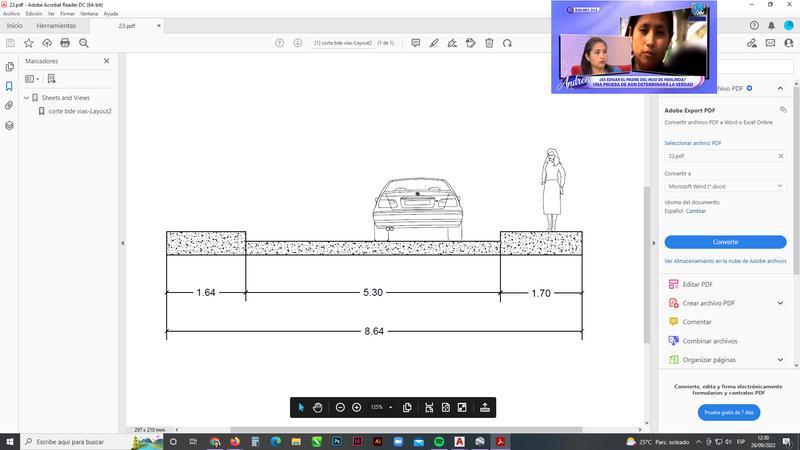Open Ver Almacenamiento en la nube link

click(725, 261)
